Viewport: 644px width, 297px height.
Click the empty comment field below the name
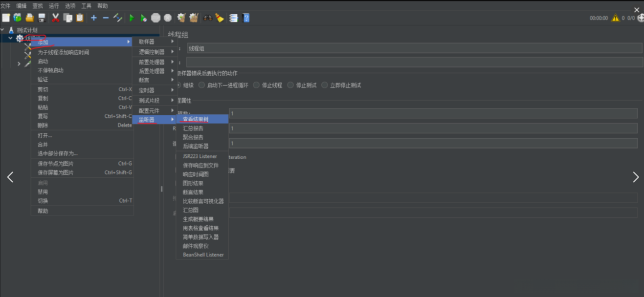coord(414,62)
